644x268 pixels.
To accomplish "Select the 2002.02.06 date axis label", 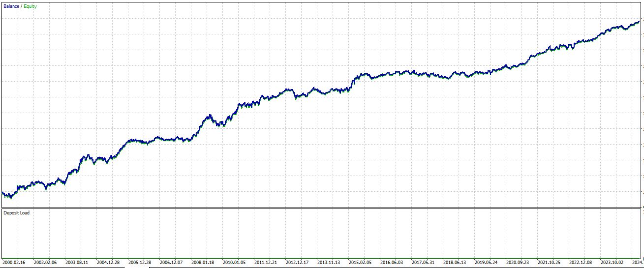I will [45, 263].
